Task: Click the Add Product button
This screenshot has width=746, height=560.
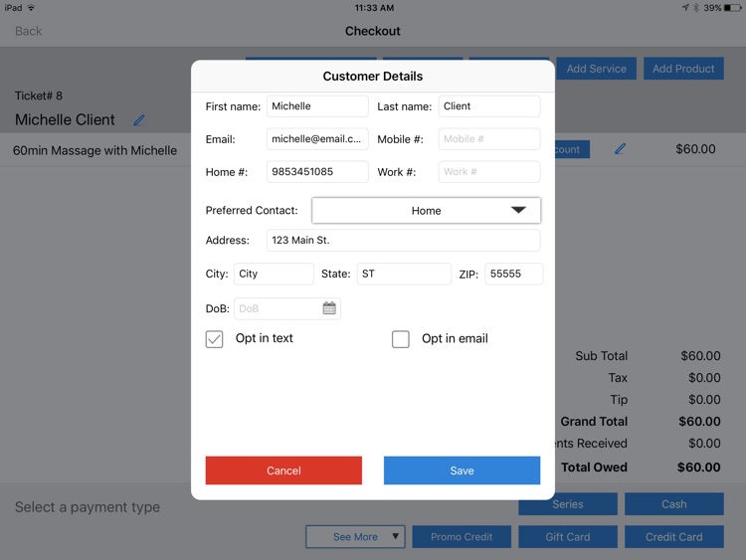Action: pos(683,69)
